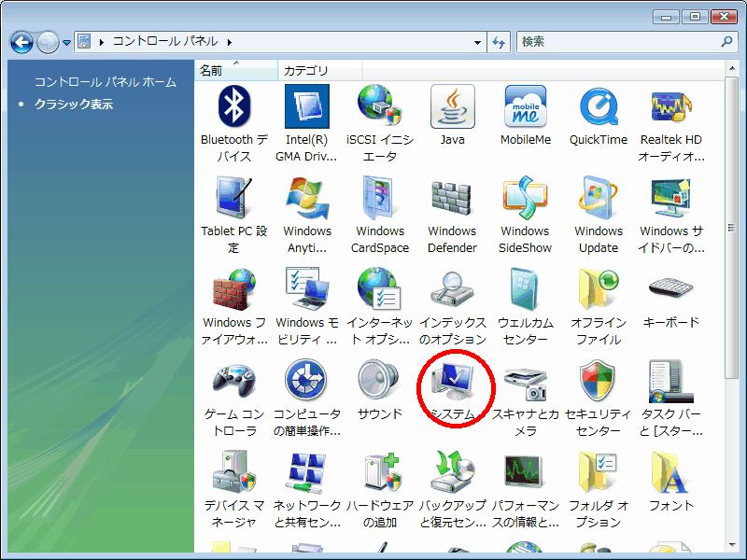747x560 pixels.
Task: Click the scrollbar down arrow
Action: click(732, 545)
